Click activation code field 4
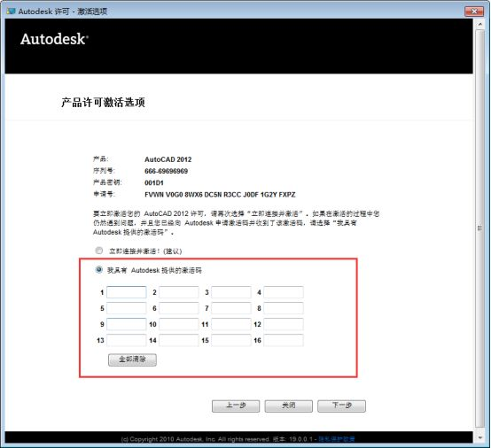491x448 pixels. (284, 292)
